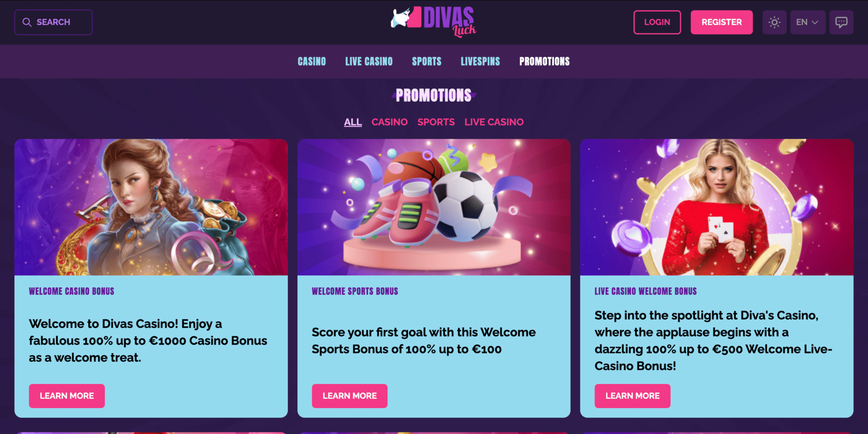Go to the CASINO nav menu
868x434 pixels.
tap(312, 61)
